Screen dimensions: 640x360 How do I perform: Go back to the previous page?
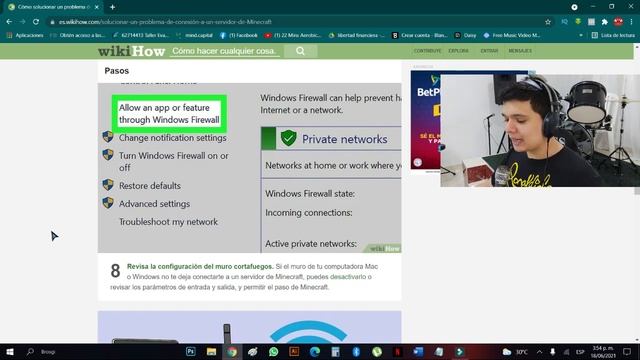pyautogui.click(x=9, y=22)
